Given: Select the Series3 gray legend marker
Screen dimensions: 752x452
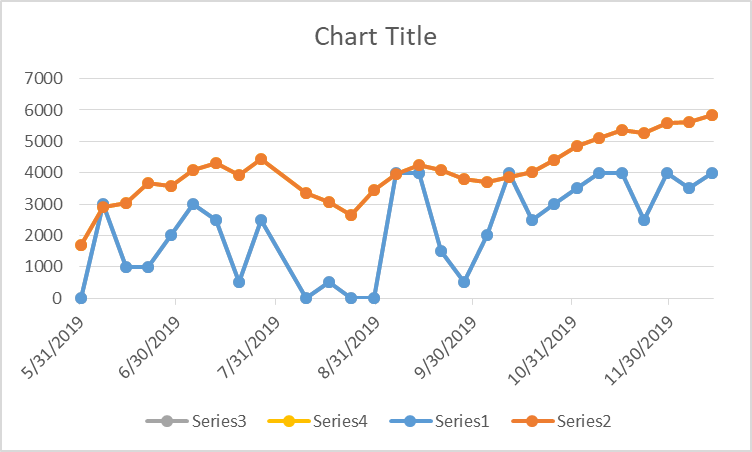Looking at the screenshot, I should [x=168, y=421].
